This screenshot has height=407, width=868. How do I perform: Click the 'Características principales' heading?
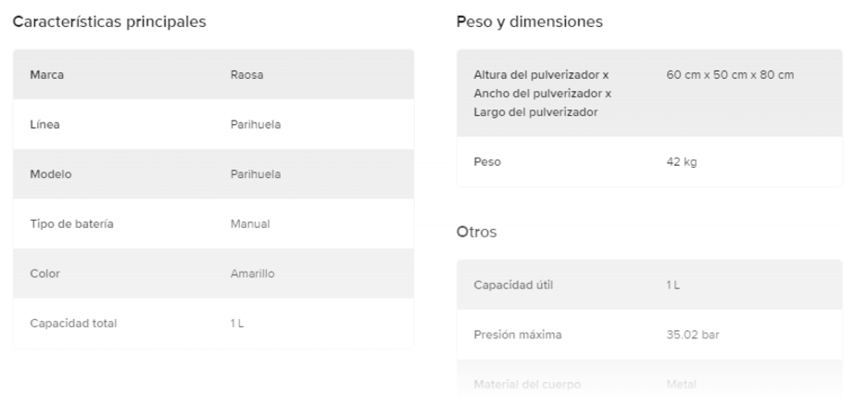coord(109,21)
